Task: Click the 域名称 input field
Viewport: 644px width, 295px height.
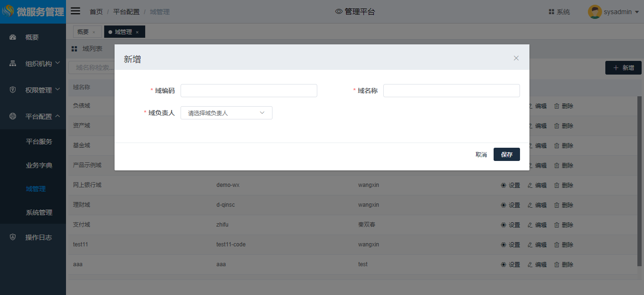Action: coord(451,91)
